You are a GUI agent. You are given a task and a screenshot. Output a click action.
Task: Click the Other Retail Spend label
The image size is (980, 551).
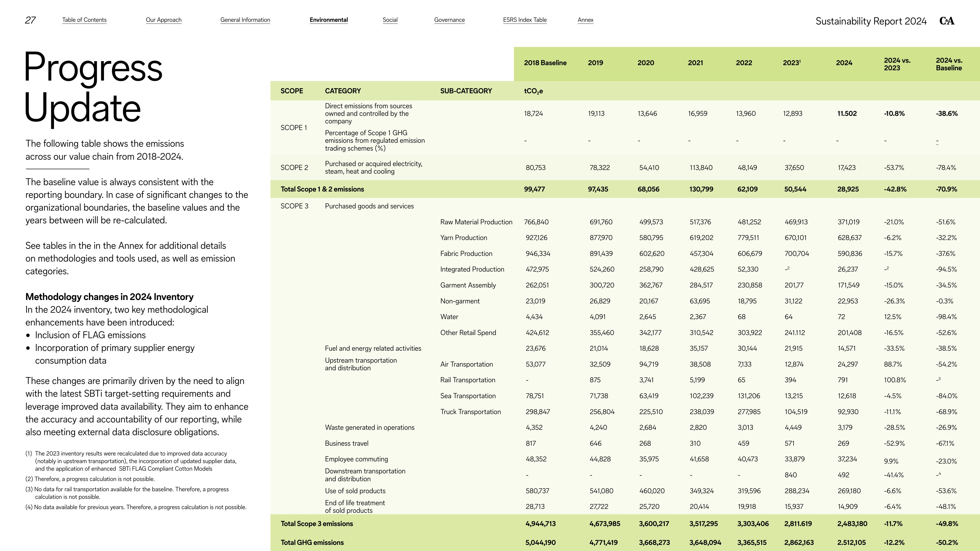[x=468, y=333]
